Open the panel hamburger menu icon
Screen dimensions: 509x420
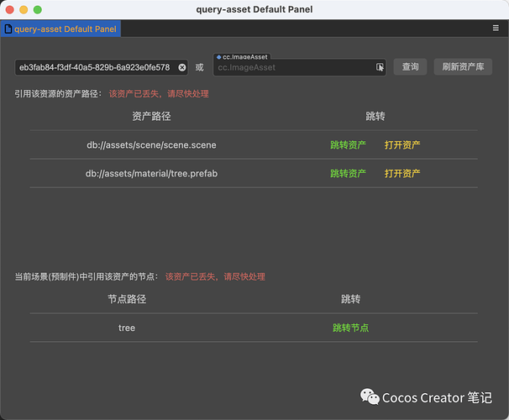coord(496,29)
